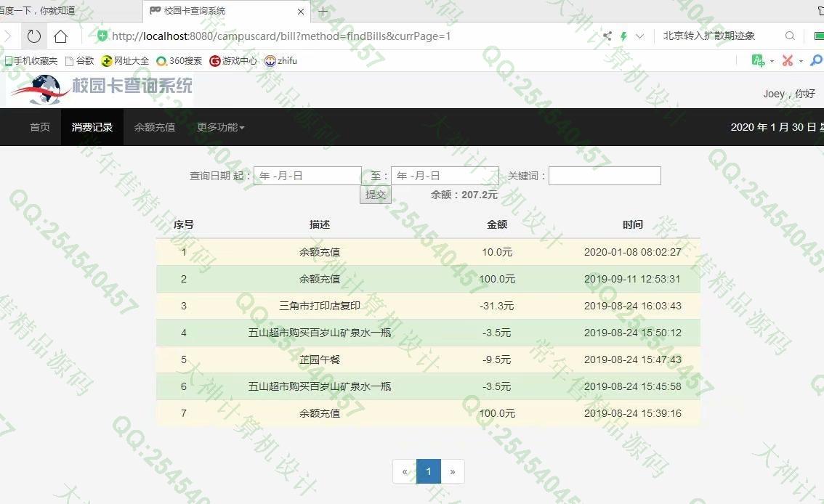Go to 首页 in navigation bar
The width and height of the screenshot is (824, 504).
[40, 127]
